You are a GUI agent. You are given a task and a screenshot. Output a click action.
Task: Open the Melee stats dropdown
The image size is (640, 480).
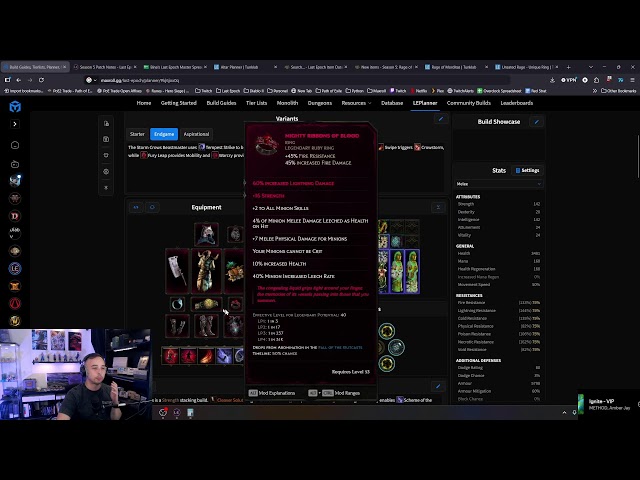click(499, 184)
